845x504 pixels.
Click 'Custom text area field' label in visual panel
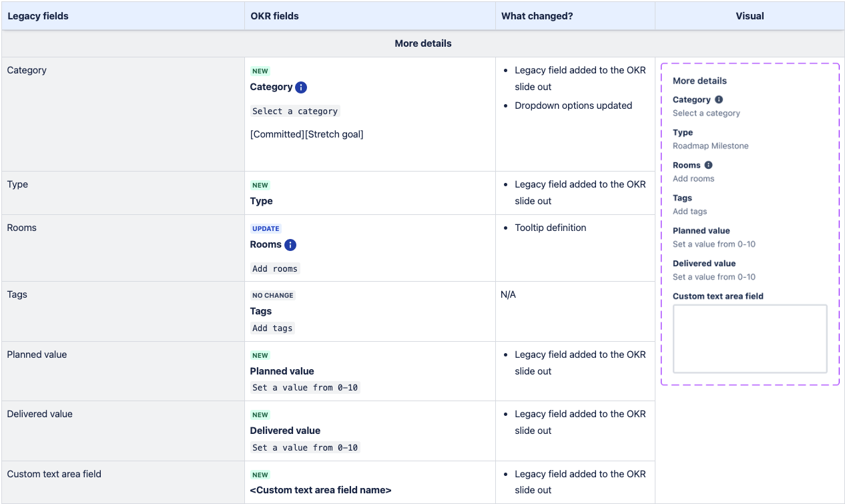coord(718,296)
